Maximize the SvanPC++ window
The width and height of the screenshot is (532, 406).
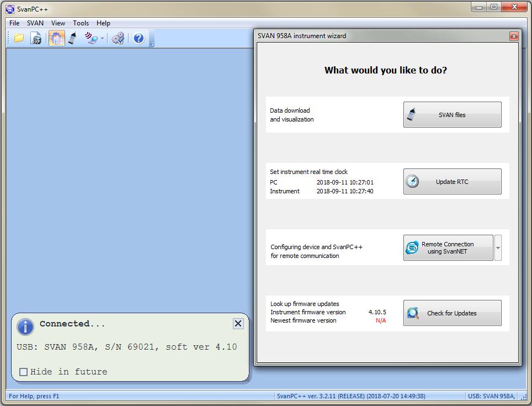pyautogui.click(x=494, y=7)
